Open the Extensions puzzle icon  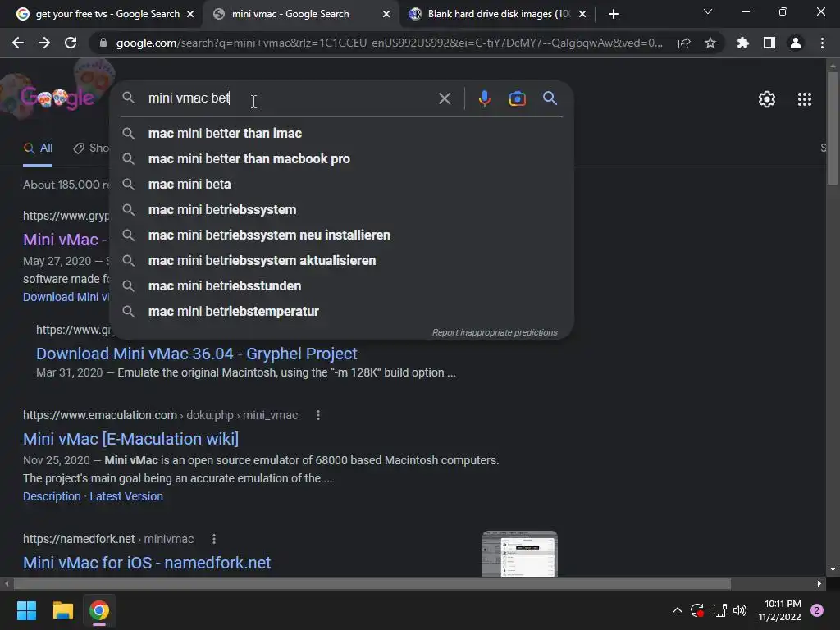[x=743, y=43]
